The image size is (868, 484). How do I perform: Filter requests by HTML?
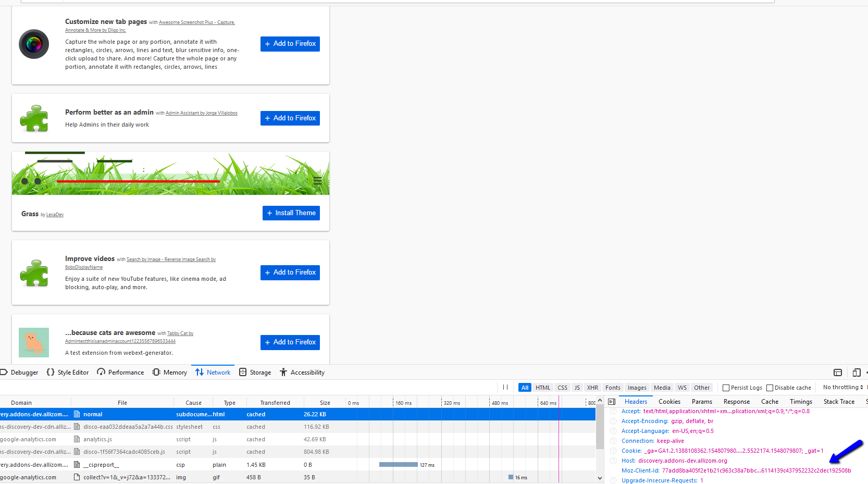click(x=543, y=388)
